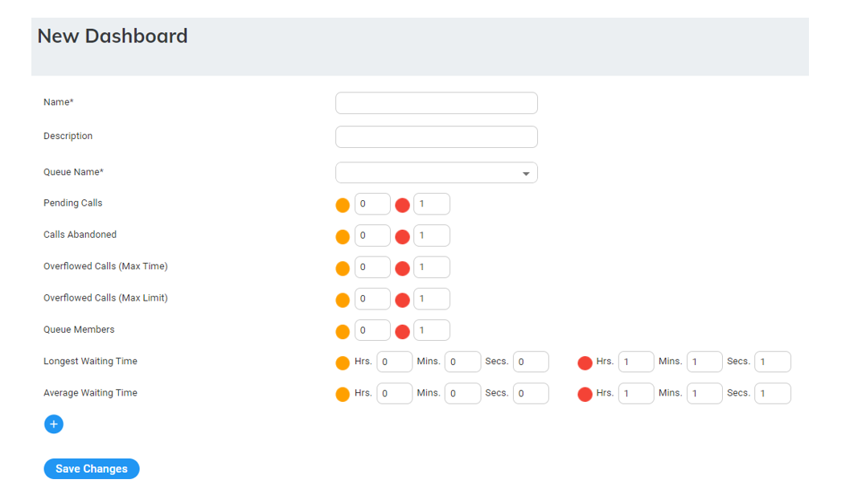Click red circle beside Queue Members
854x504 pixels.
tap(403, 331)
